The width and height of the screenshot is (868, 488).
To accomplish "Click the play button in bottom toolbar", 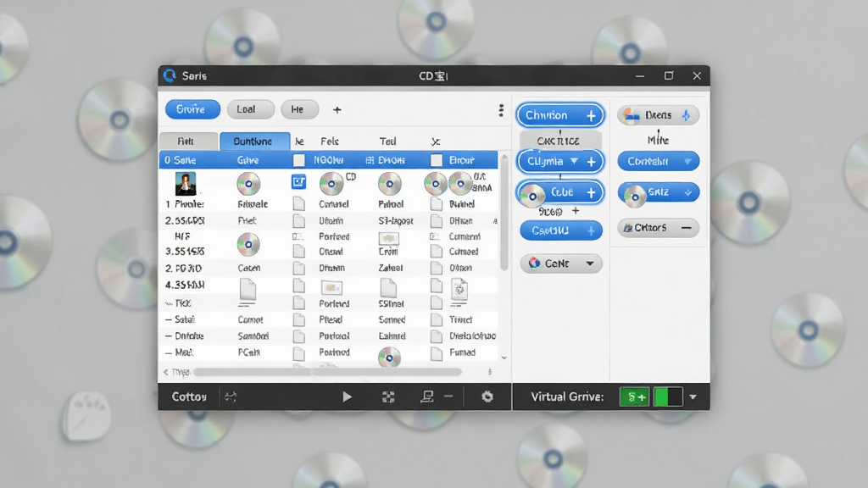I will [347, 396].
